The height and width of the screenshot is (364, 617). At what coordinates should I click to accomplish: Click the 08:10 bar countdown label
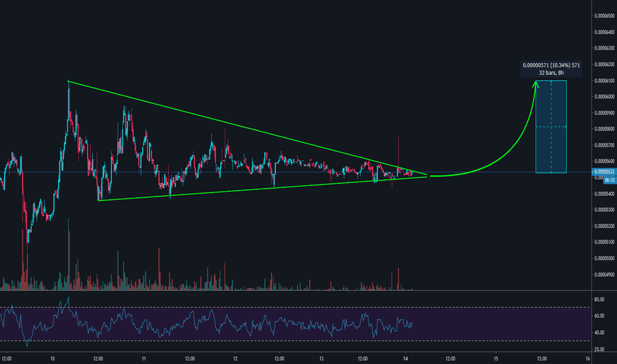pyautogui.click(x=610, y=180)
